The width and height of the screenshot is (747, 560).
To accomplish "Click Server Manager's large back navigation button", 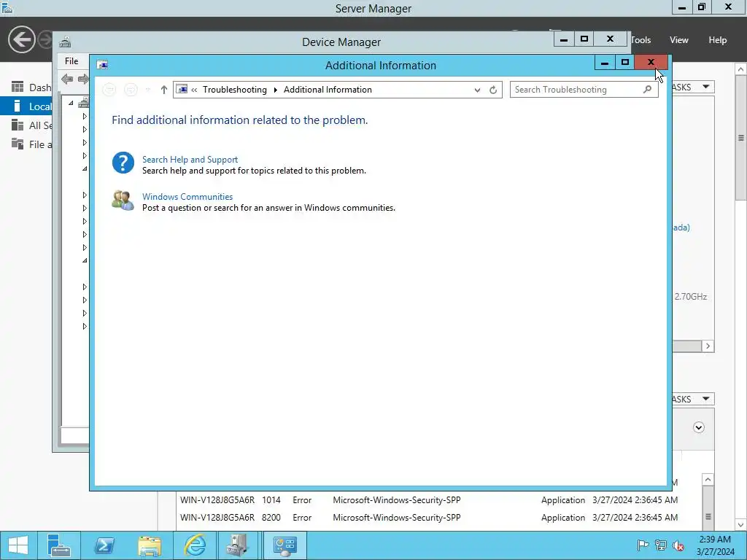I will [21, 39].
